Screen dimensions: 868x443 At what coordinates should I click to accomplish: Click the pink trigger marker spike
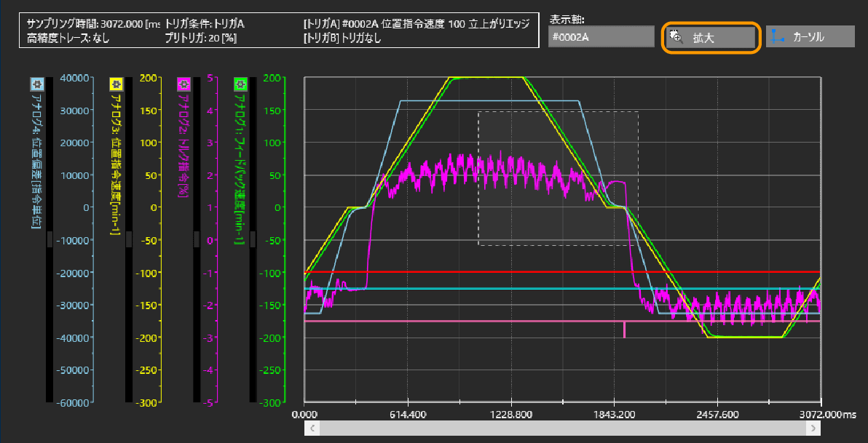(x=624, y=330)
